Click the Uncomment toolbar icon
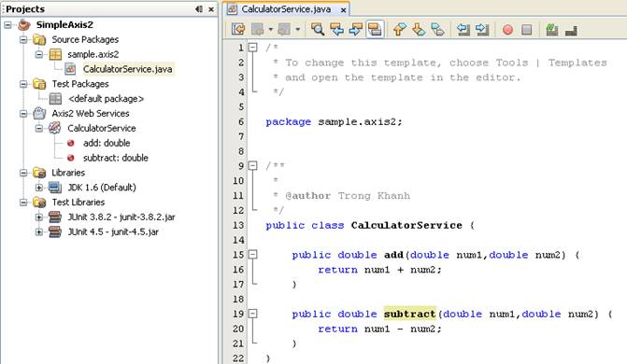 (571, 30)
